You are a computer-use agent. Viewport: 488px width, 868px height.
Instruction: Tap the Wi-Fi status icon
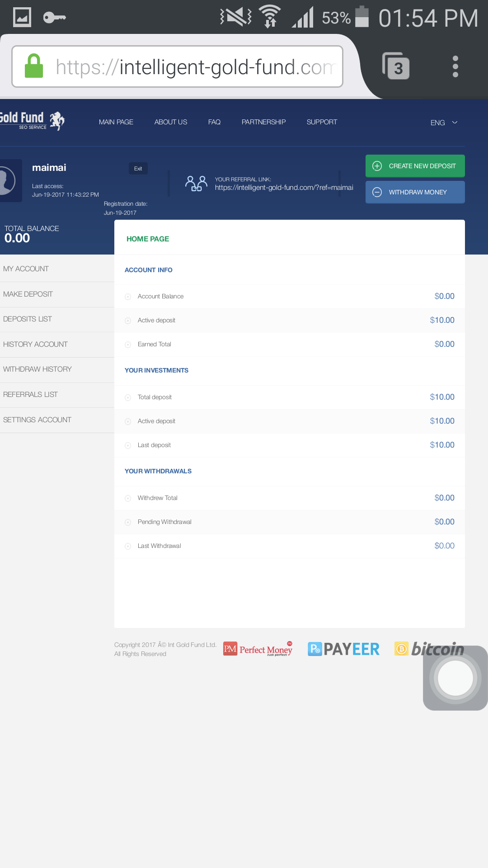click(270, 17)
